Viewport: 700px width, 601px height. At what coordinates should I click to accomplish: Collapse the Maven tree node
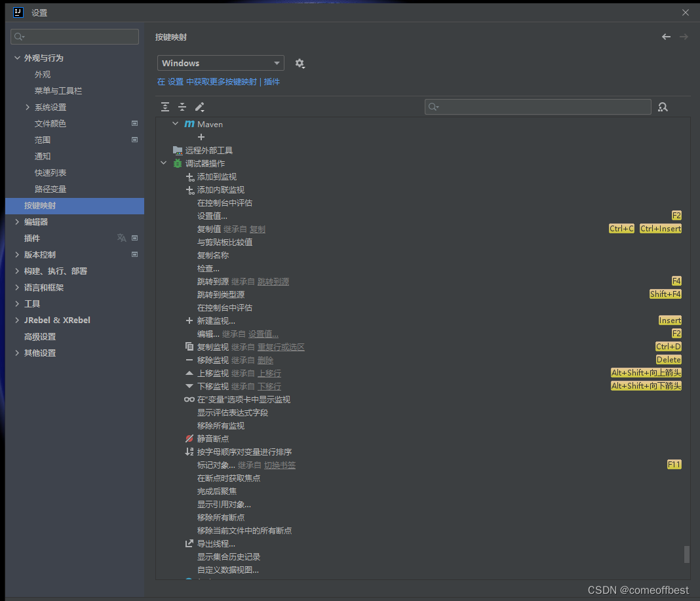click(176, 124)
